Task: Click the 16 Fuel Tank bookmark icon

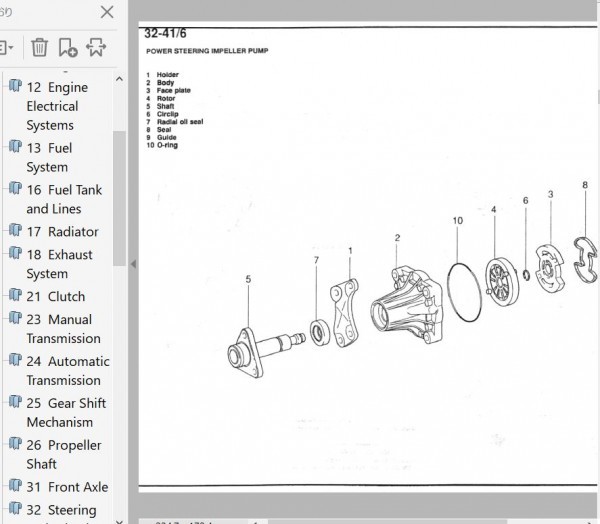Action: 15,188
